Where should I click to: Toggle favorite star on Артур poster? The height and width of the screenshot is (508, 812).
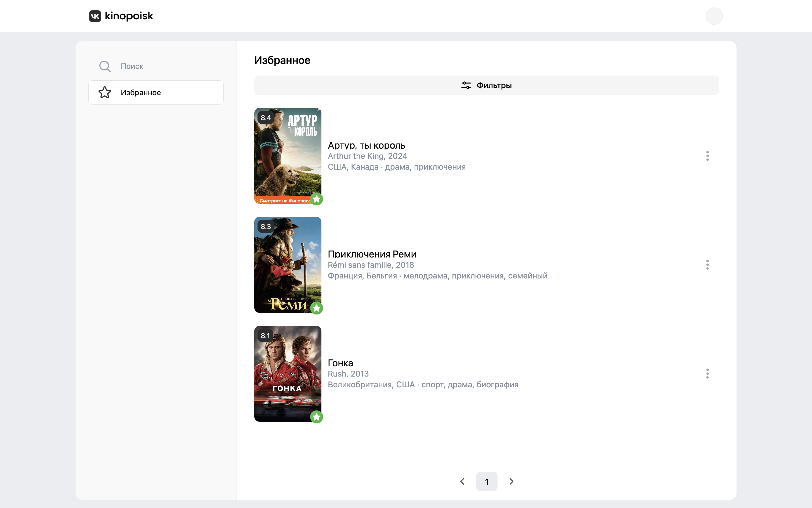point(316,199)
